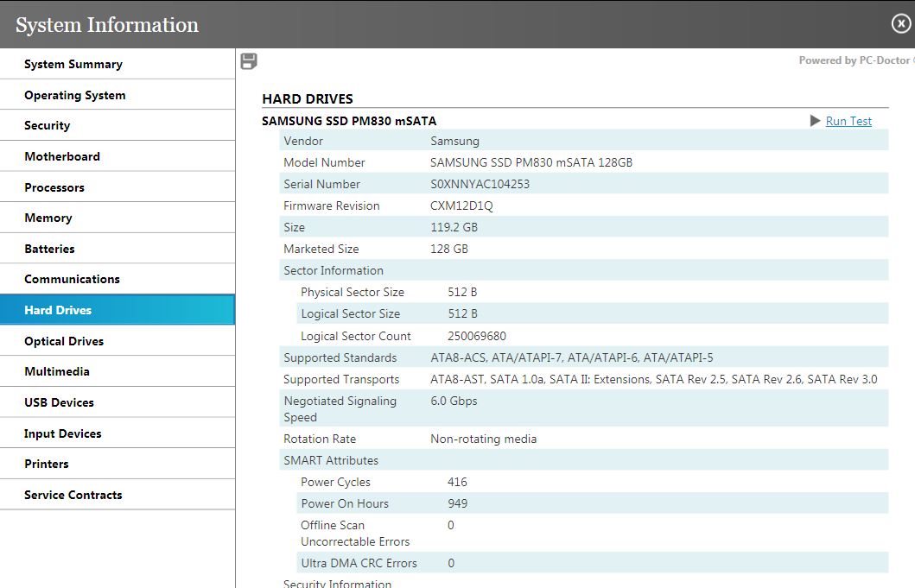The image size is (915, 588).
Task: Select the Logical Sector Size value
Action: click(462, 313)
